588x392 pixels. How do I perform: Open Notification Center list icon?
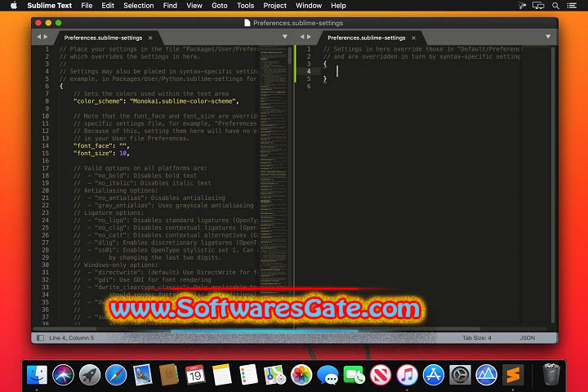pos(572,6)
